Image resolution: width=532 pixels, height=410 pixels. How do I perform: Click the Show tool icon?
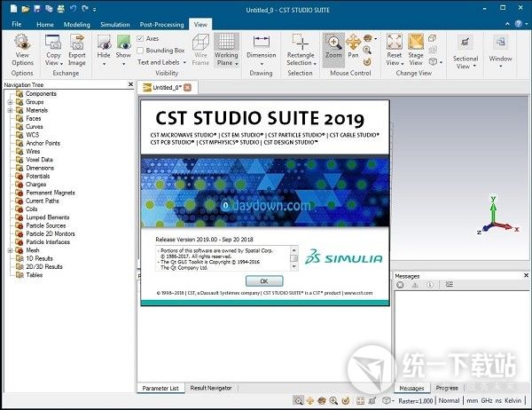[x=123, y=42]
